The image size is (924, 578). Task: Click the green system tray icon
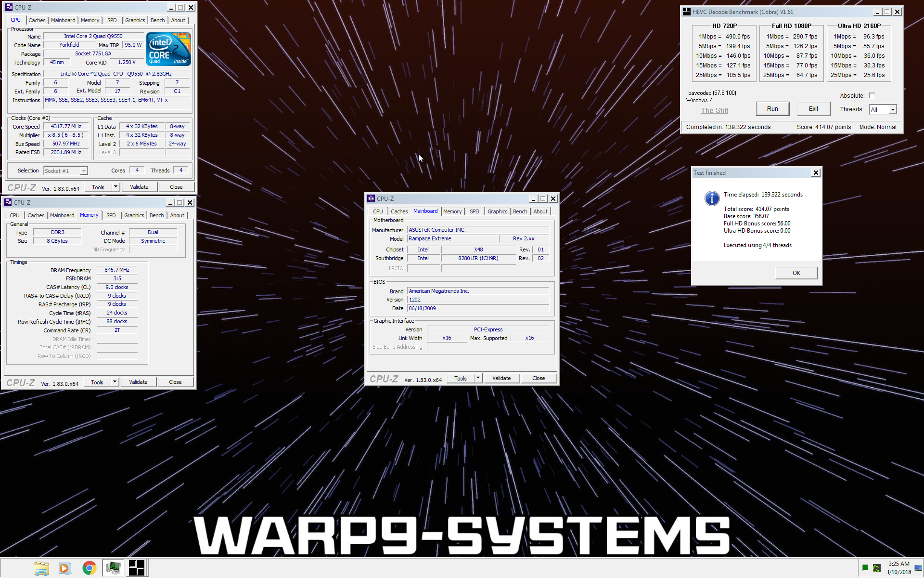coord(865,568)
